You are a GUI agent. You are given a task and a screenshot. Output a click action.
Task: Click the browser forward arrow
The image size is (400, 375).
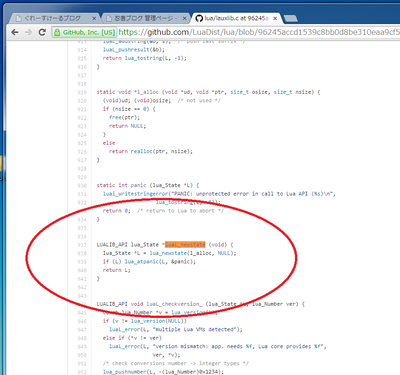point(28,32)
